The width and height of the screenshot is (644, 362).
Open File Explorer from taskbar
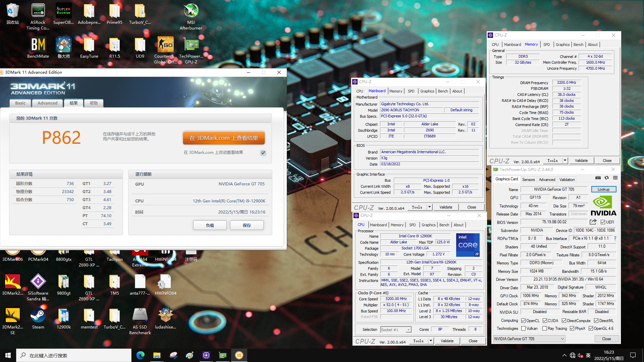click(157, 355)
